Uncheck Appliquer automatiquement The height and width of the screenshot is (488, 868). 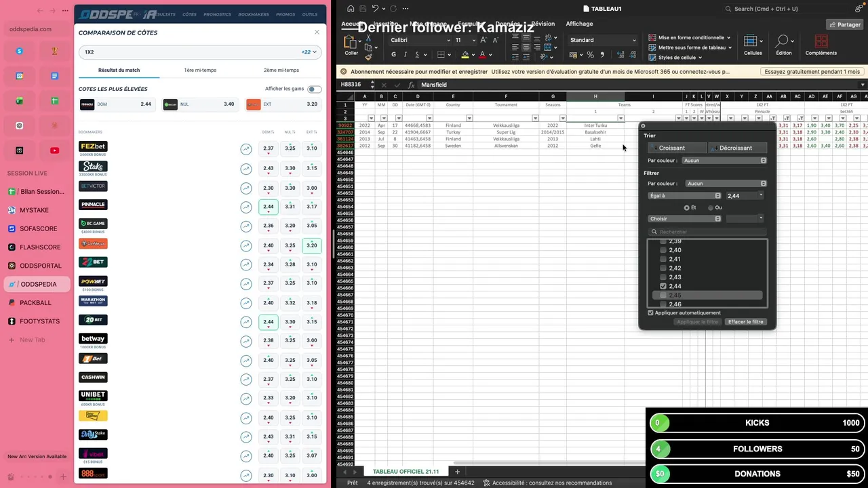tap(650, 313)
